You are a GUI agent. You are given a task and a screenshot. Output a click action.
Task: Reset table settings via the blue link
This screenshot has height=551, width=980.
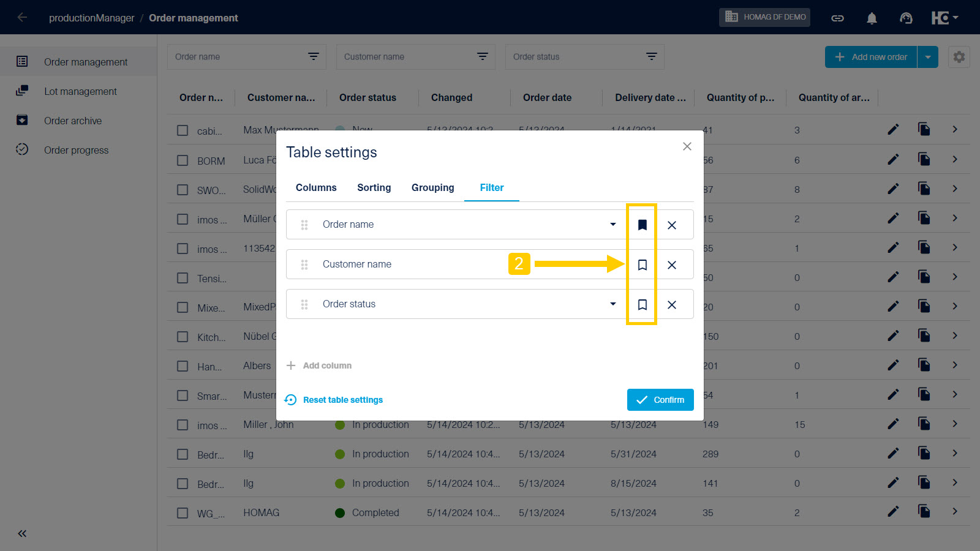coord(342,399)
